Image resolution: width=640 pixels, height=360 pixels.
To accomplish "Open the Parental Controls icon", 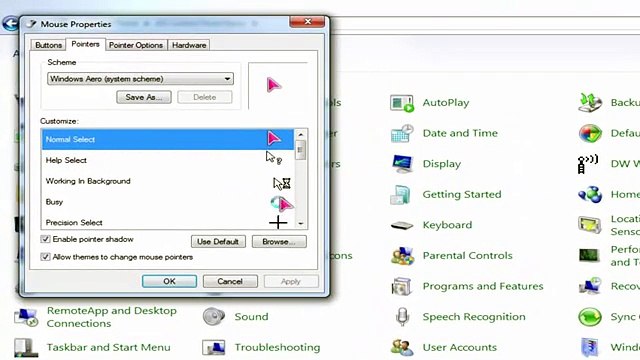I will [402, 256].
